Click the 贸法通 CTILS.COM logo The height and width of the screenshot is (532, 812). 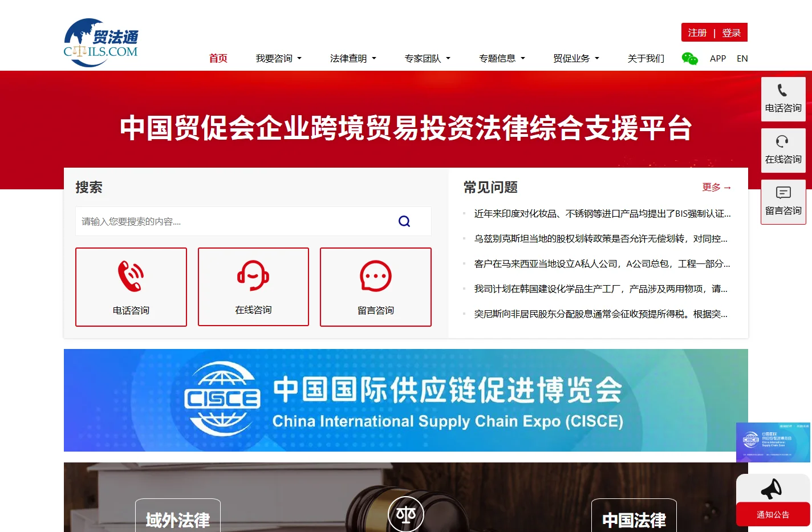pos(101,43)
